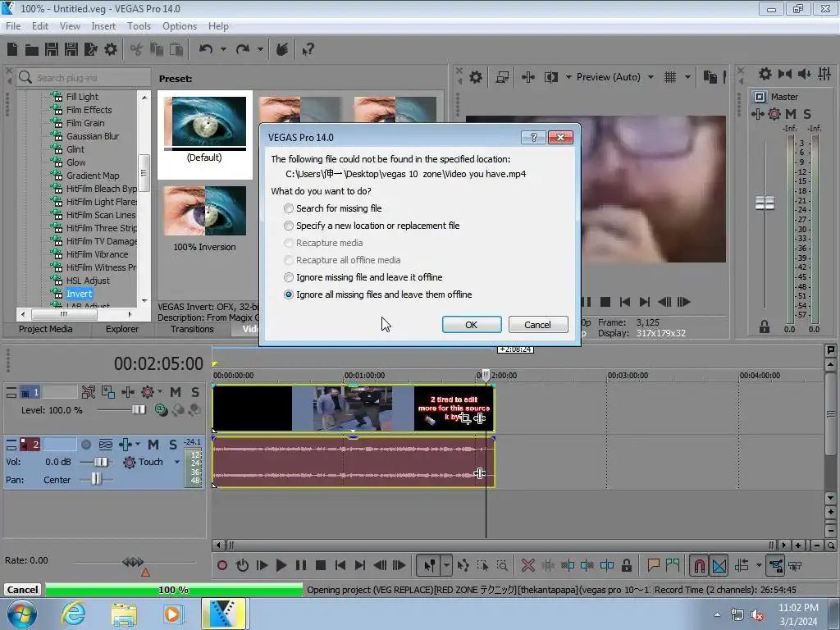The image size is (840, 630).
Task: Open the edit tool selector dropdown arrow
Action: click(x=446, y=565)
